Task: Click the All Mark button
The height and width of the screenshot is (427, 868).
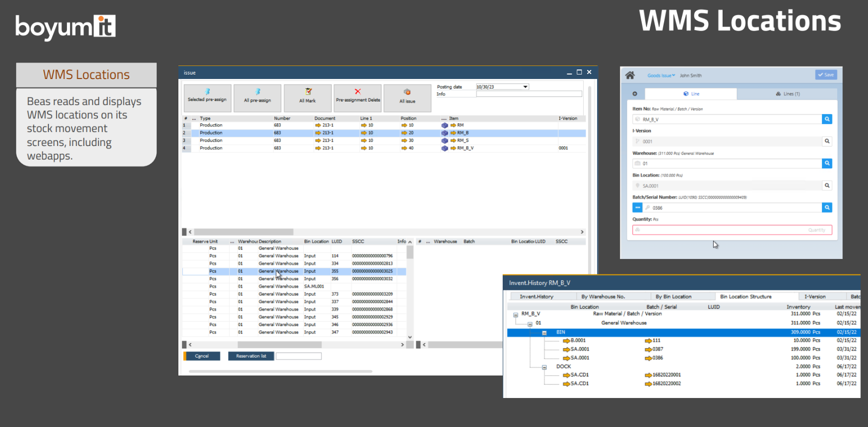Action: click(307, 98)
